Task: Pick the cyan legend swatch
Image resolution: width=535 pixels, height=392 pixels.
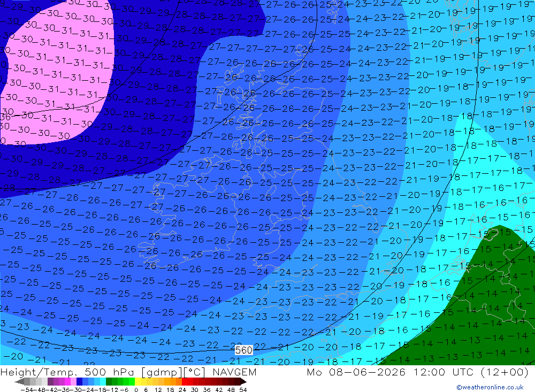Action: click(103, 382)
